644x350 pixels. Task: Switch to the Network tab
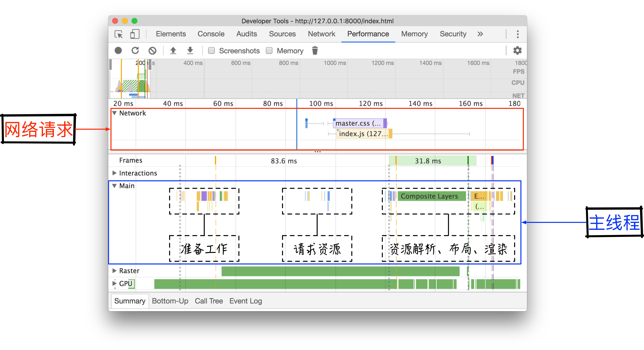click(322, 34)
